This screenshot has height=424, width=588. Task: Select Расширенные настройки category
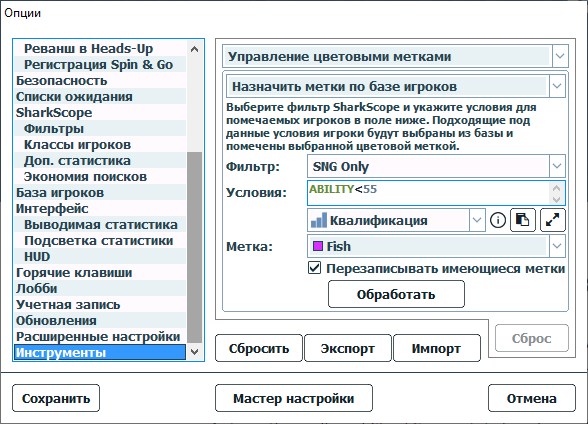coord(100,337)
